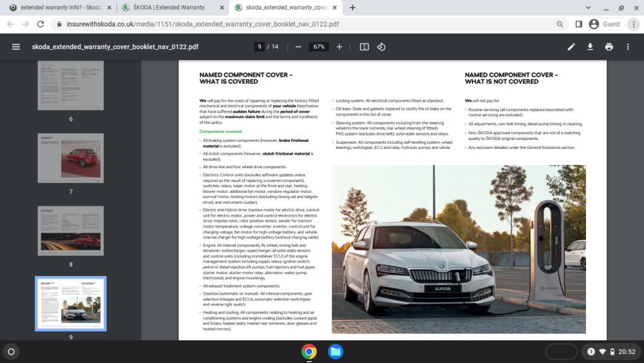Open the Guest profile button
This screenshot has height=363, width=644.
pyautogui.click(x=605, y=25)
